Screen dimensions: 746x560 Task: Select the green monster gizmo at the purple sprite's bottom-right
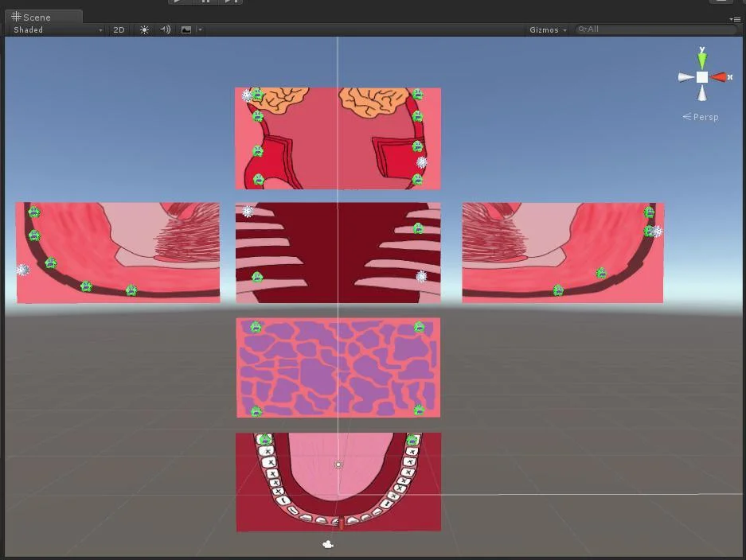pyautogui.click(x=419, y=410)
